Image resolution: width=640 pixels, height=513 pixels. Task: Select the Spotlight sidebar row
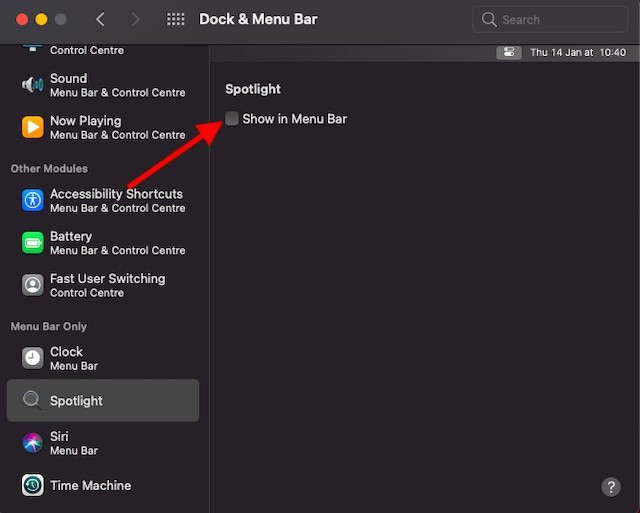pos(103,400)
